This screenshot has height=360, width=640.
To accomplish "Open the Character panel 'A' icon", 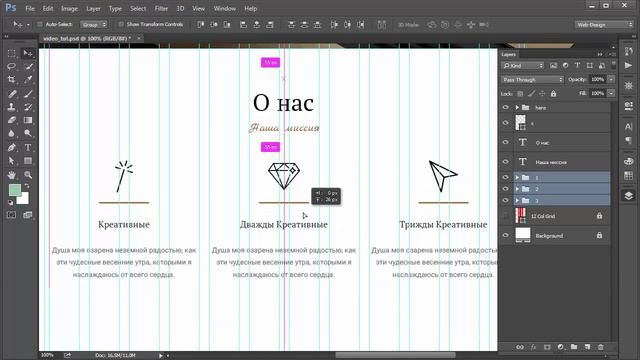I will click(628, 127).
